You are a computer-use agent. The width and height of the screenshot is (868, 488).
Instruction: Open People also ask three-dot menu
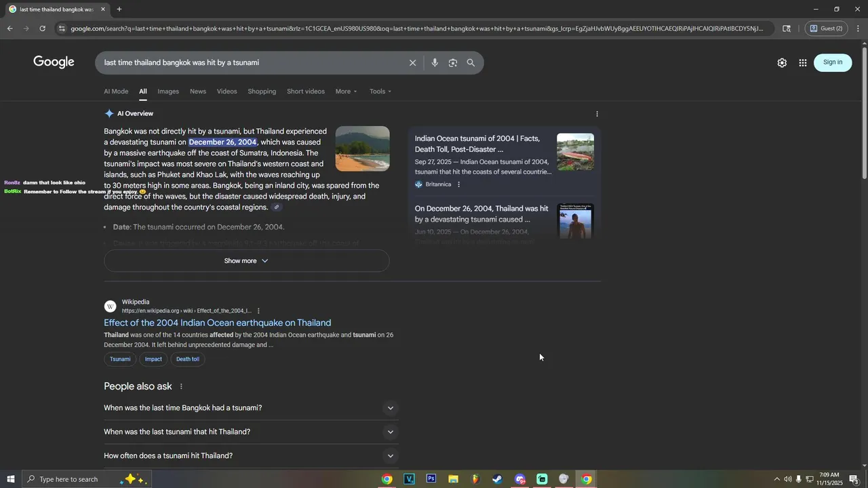tap(181, 386)
